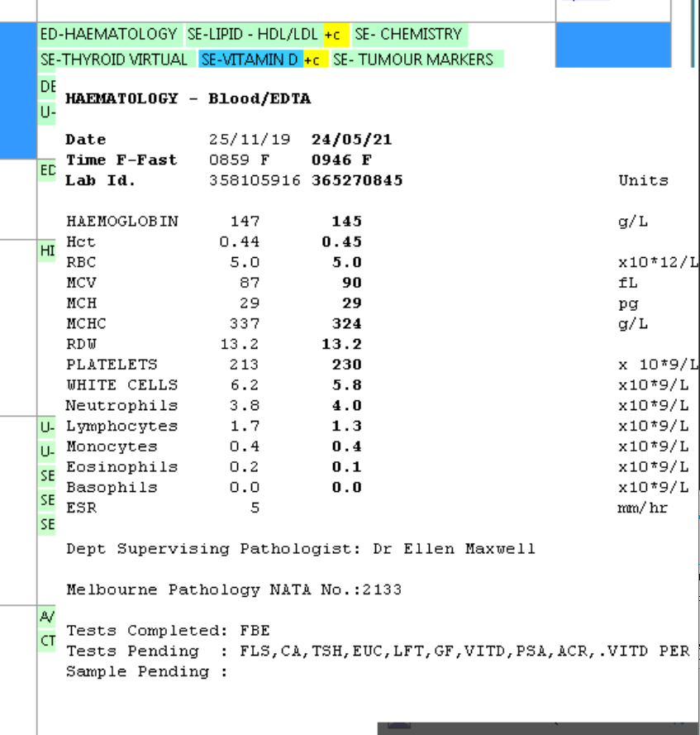Click the yellow +c badge beside SE-LIPID
This screenshot has width=700, height=735.
coord(333,35)
